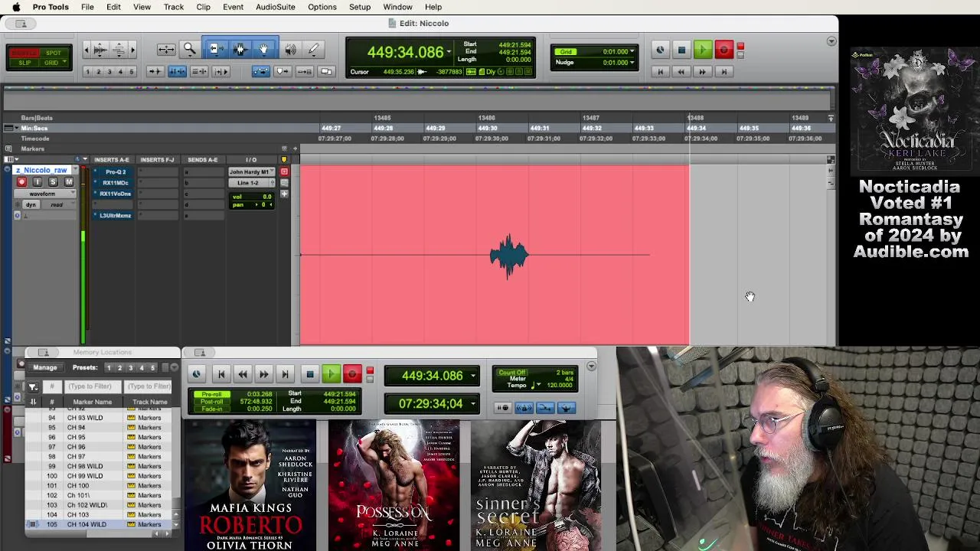Click the pan value on z_Niccolo_raw
Image resolution: width=980 pixels, height=551 pixels.
tap(263, 205)
